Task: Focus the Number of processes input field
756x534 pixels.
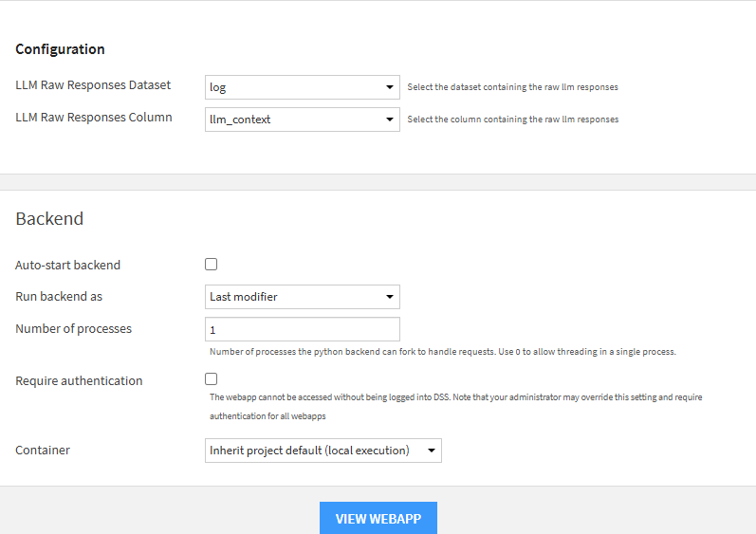Action: click(302, 329)
